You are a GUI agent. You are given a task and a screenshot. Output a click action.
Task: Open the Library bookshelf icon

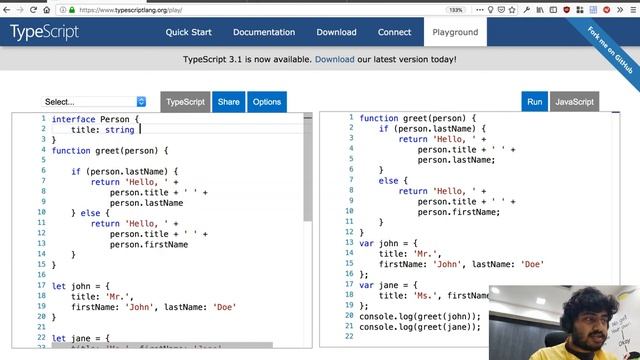(540, 10)
